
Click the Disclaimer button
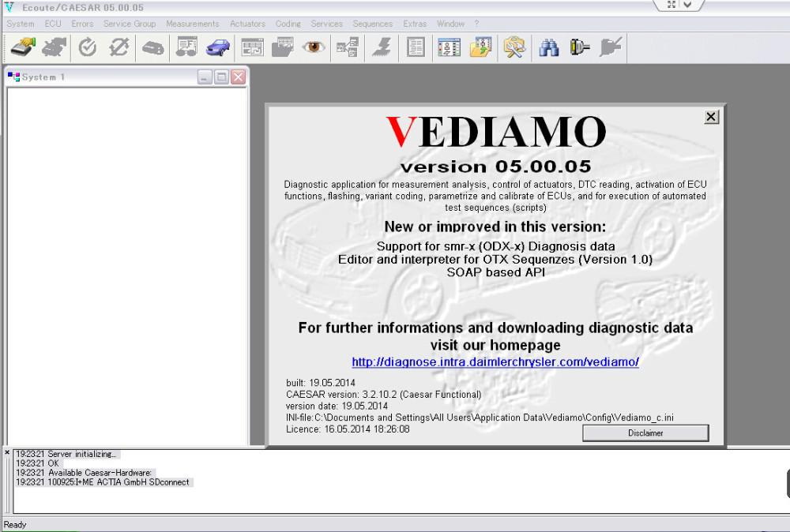tap(645, 433)
